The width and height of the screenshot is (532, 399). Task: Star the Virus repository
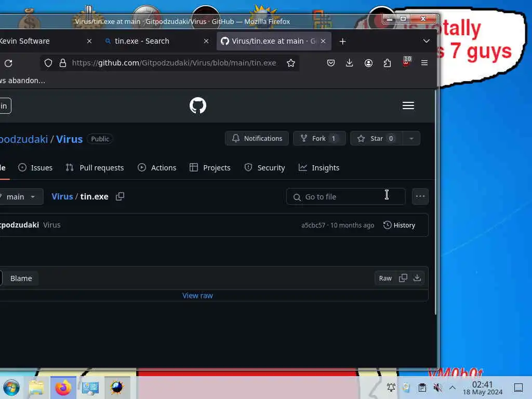pyautogui.click(x=376, y=138)
